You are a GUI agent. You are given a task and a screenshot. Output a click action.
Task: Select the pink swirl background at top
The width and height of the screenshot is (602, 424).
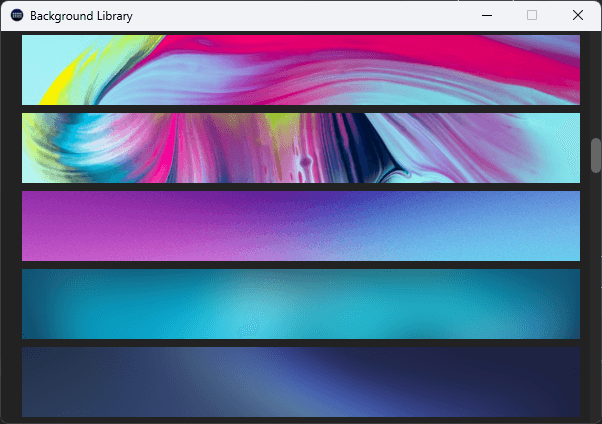point(300,70)
